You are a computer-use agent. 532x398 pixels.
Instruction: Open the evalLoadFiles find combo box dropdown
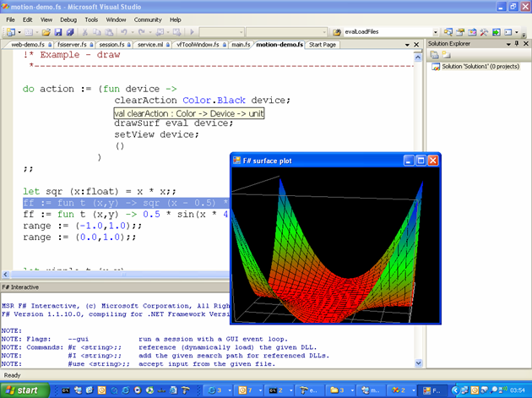click(435, 32)
